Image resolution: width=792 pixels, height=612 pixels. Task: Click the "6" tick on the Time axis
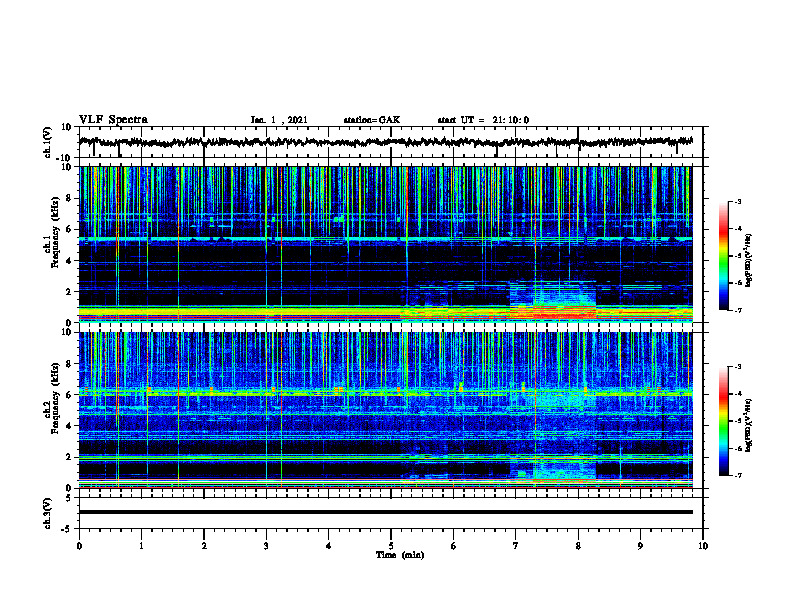(454, 546)
